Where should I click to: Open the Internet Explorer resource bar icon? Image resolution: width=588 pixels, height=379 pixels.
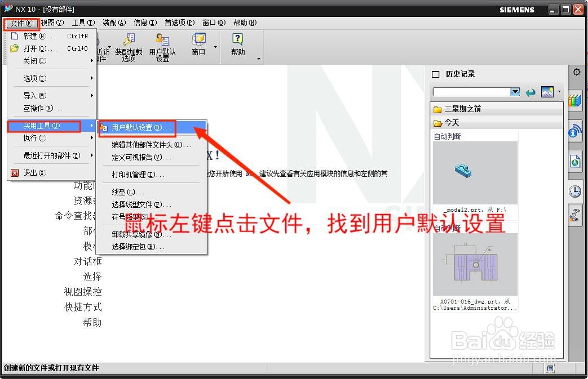tap(575, 131)
